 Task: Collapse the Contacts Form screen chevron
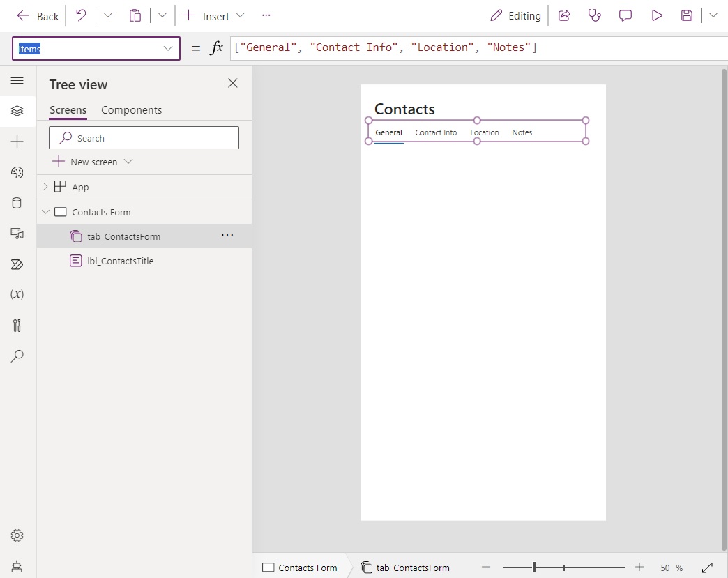click(45, 212)
